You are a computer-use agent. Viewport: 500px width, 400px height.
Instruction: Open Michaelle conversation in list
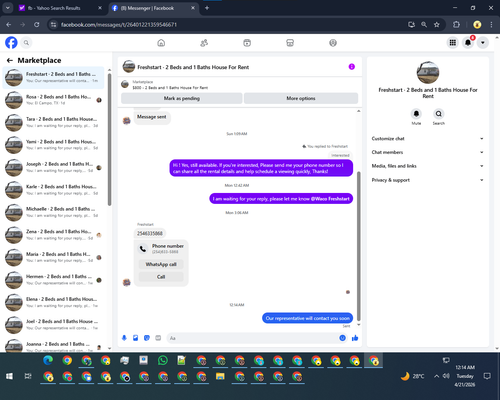click(x=53, y=212)
